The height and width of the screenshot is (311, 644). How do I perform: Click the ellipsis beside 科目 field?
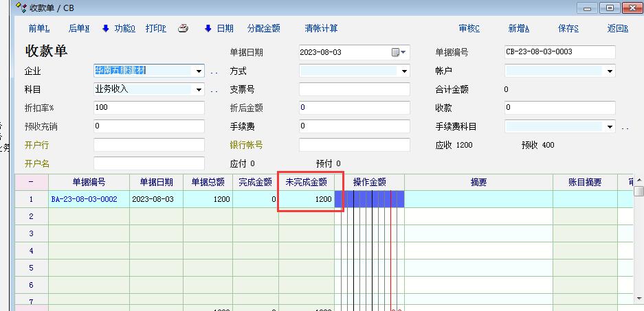coord(214,90)
